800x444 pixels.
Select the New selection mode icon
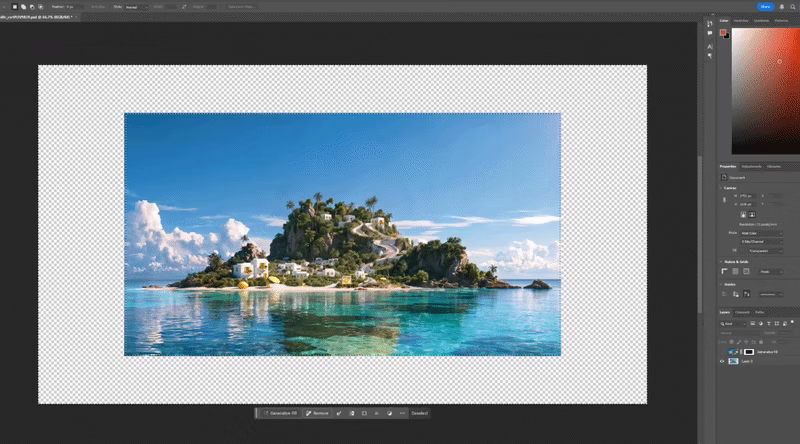click(x=15, y=7)
